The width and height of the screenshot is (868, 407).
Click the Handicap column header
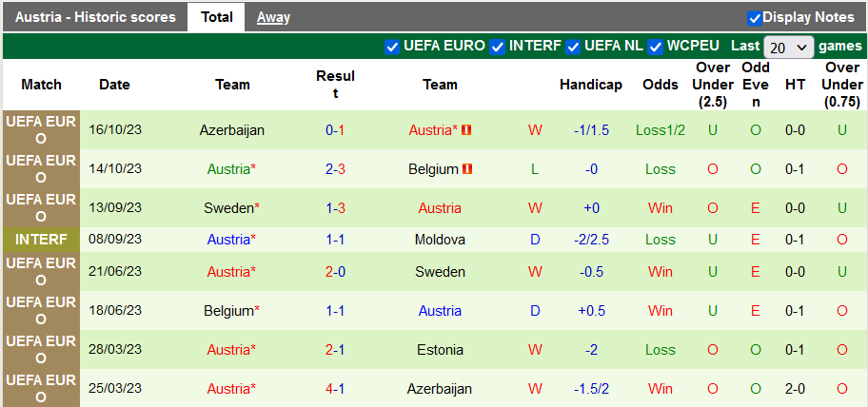pos(590,85)
